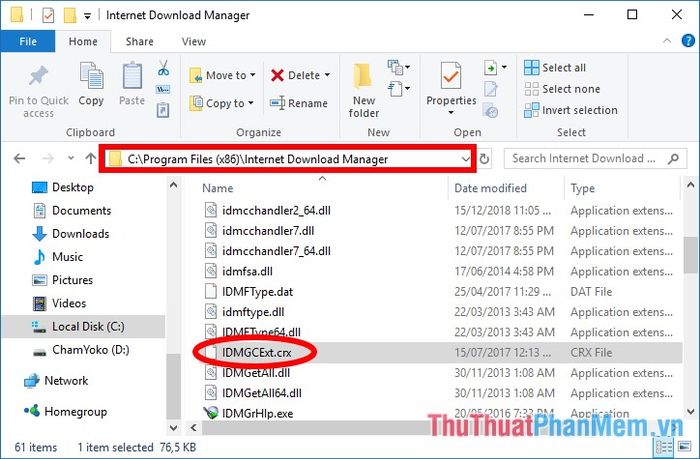Open recent locations dropdown arrow
Image resolution: width=700 pixels, height=459 pixels.
tap(71, 158)
